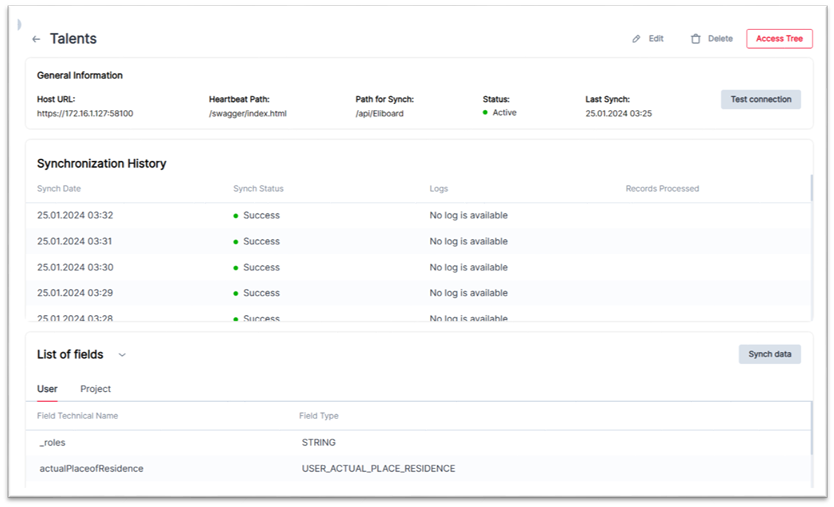Click the back arrow next to Talents
The image size is (834, 507).
click(36, 39)
